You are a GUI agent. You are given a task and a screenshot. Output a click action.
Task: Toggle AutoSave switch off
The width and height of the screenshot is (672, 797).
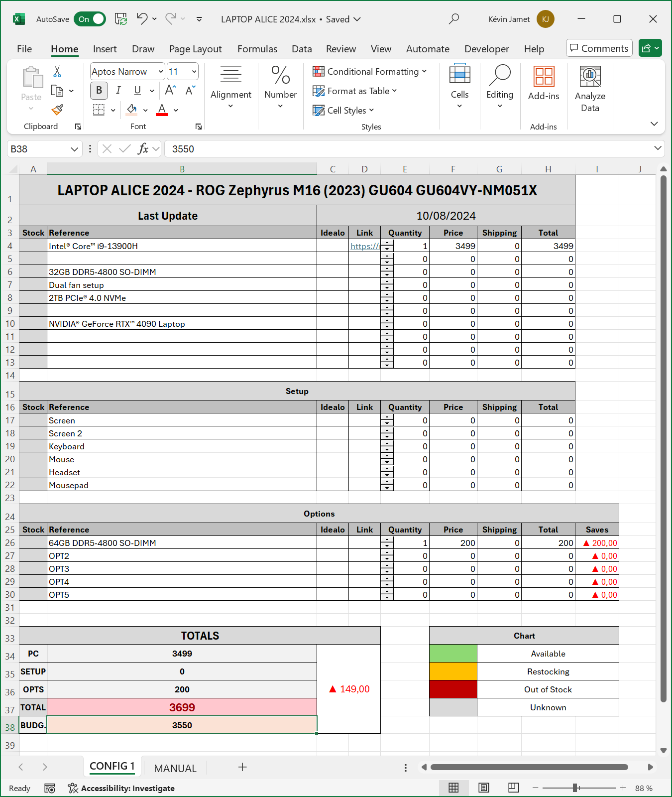click(x=90, y=19)
